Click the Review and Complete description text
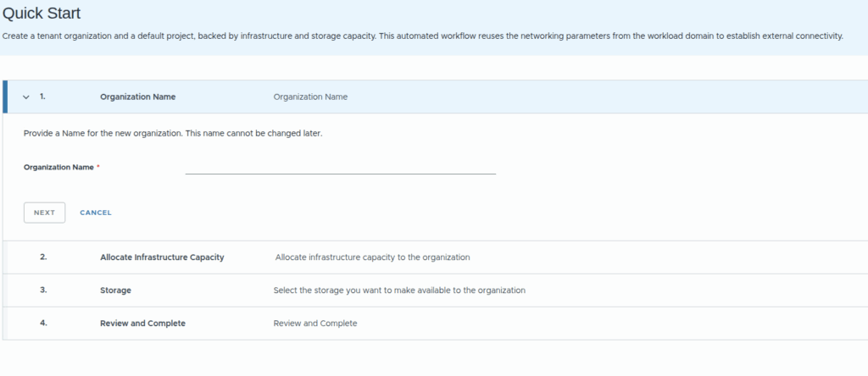 coord(315,323)
